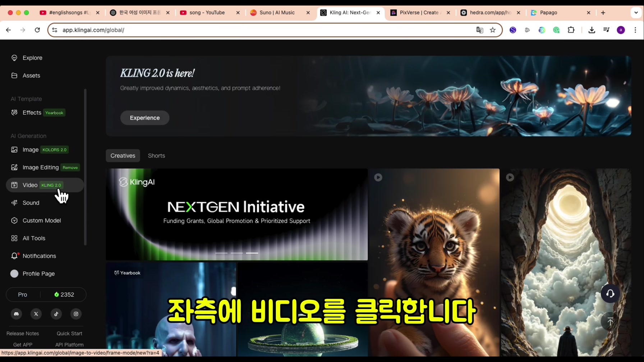Open the Chrome profile avatar
This screenshot has width=644, height=362.
tap(621, 30)
